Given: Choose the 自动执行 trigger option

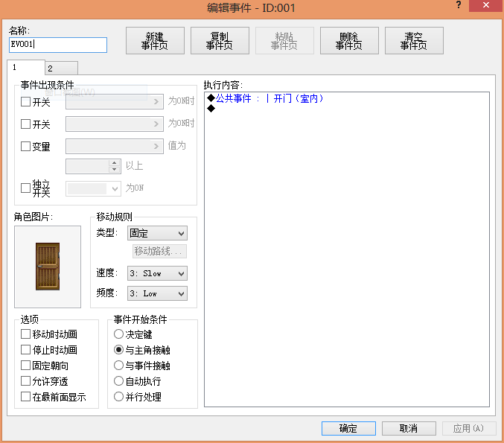Looking at the screenshot, I should pos(118,381).
